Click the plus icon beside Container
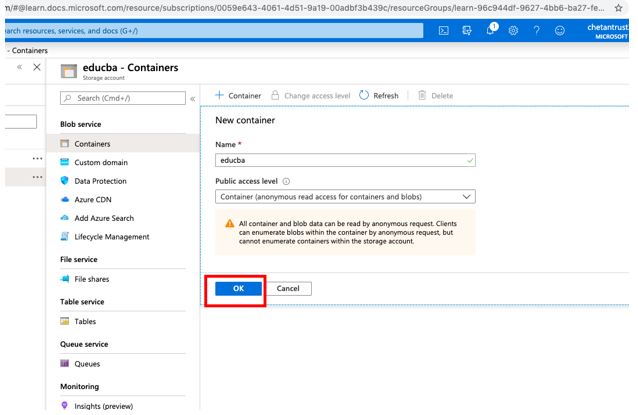638x415 pixels. click(x=219, y=95)
